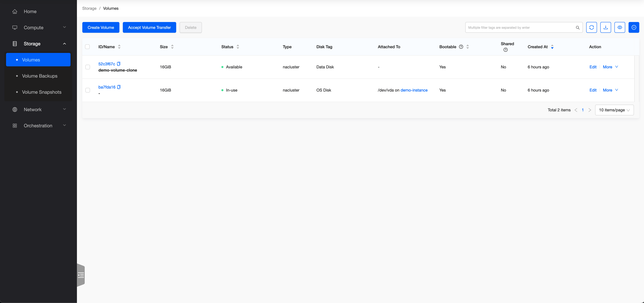This screenshot has width=644, height=303.
Task: Copy the 52c3f67c volume ID
Action: tap(119, 64)
